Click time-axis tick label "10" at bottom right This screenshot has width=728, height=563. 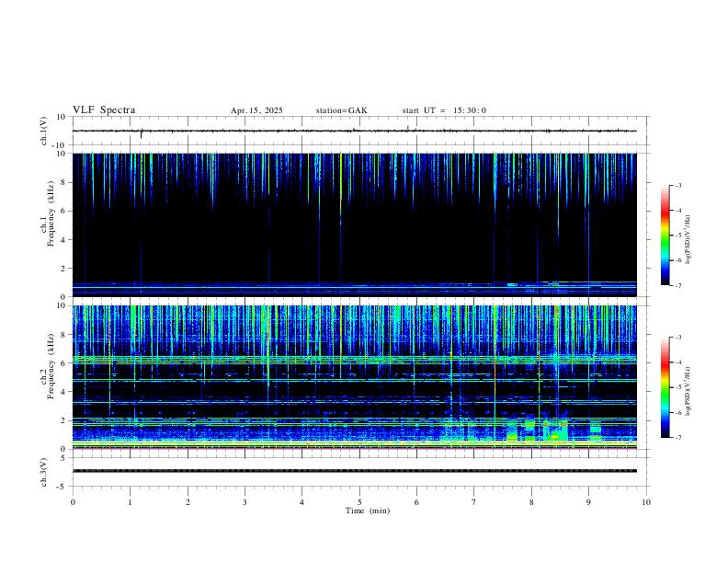coord(646,502)
